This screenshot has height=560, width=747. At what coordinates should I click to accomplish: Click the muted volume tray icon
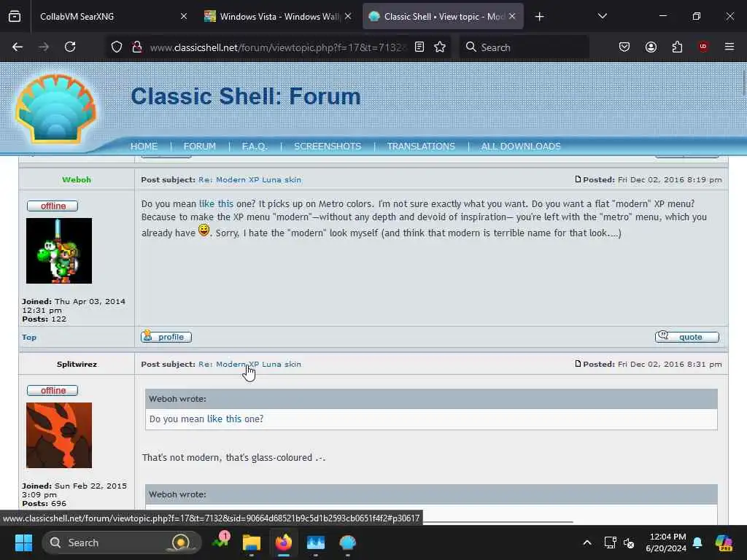(629, 542)
